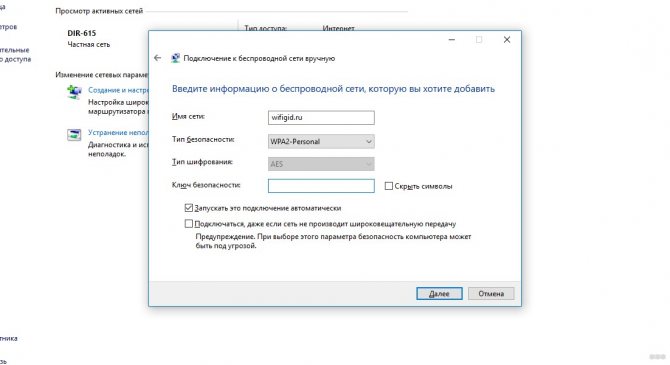Viewport: 670px width, 365px height.
Task: Open the 'Создание и настройка' link
Action: [x=118, y=90]
